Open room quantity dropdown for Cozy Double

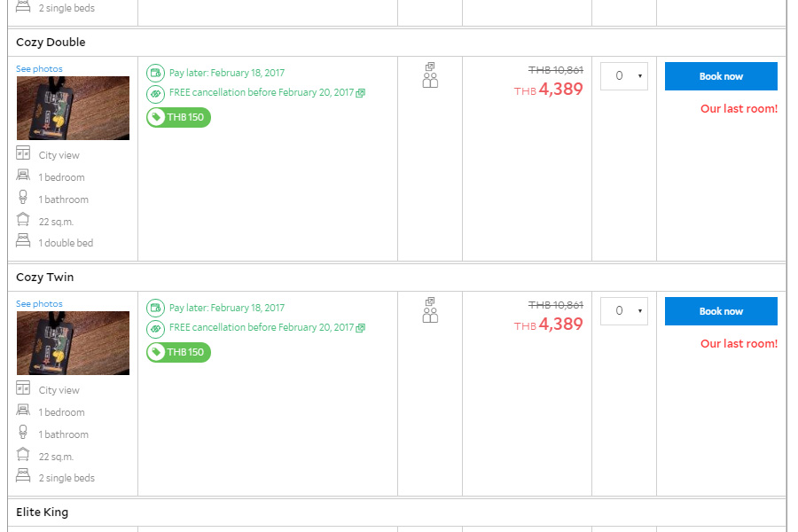click(623, 76)
